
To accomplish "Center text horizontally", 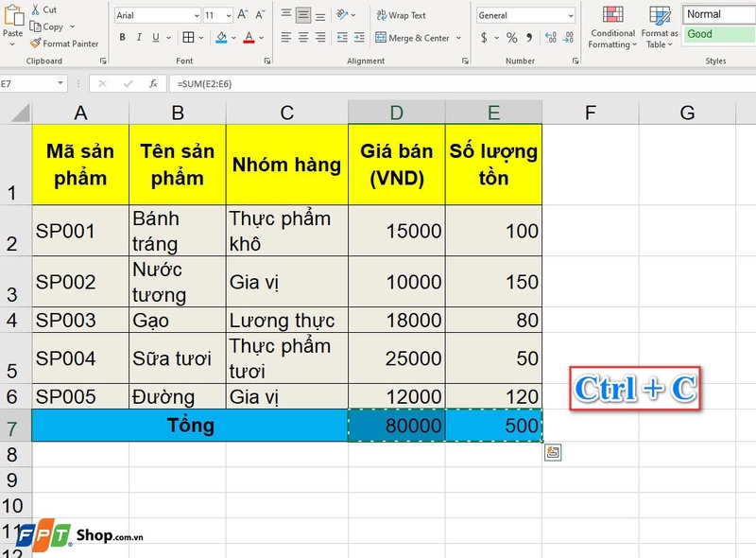I will 303,37.
